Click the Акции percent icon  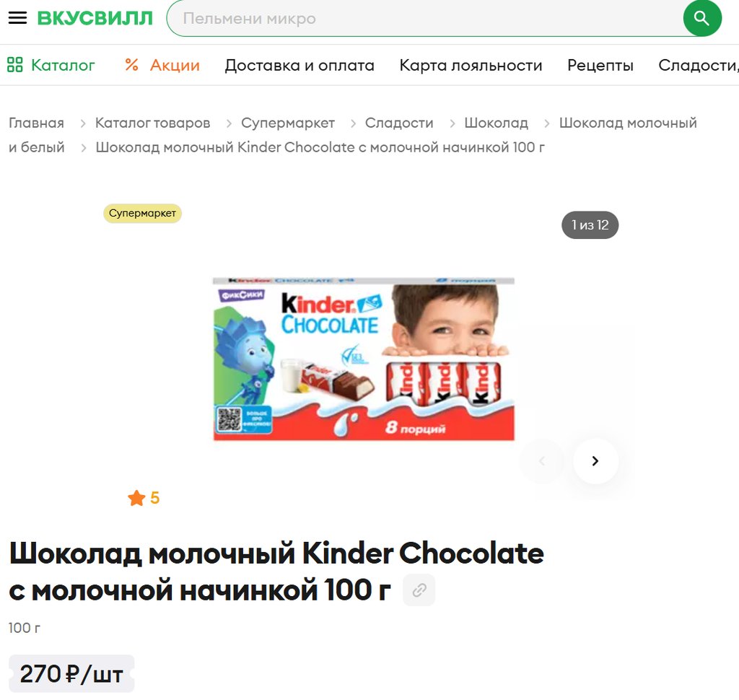(131, 64)
